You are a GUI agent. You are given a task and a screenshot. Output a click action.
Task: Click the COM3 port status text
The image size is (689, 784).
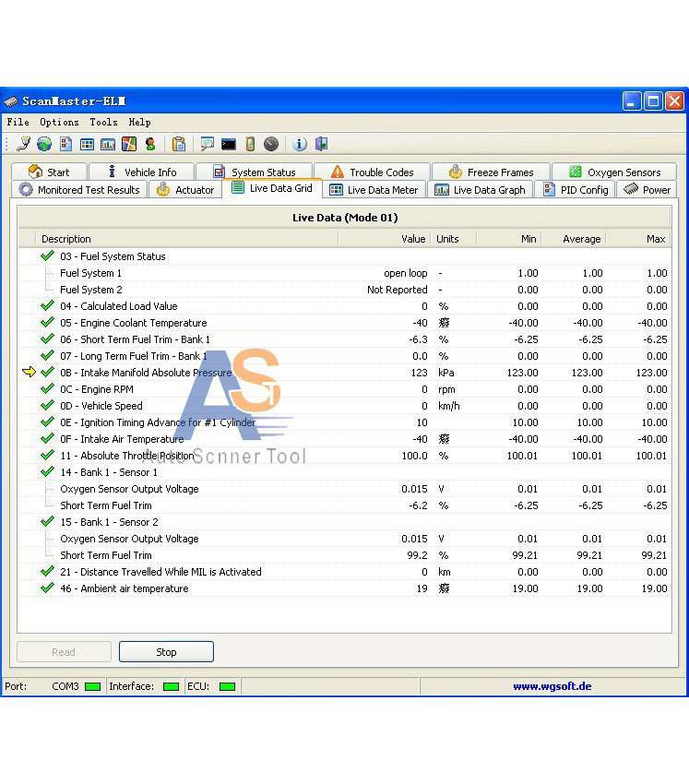65,686
